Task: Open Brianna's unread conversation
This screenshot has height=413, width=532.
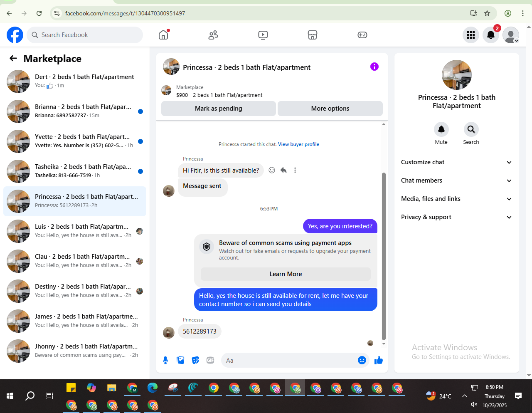Action: [x=75, y=111]
